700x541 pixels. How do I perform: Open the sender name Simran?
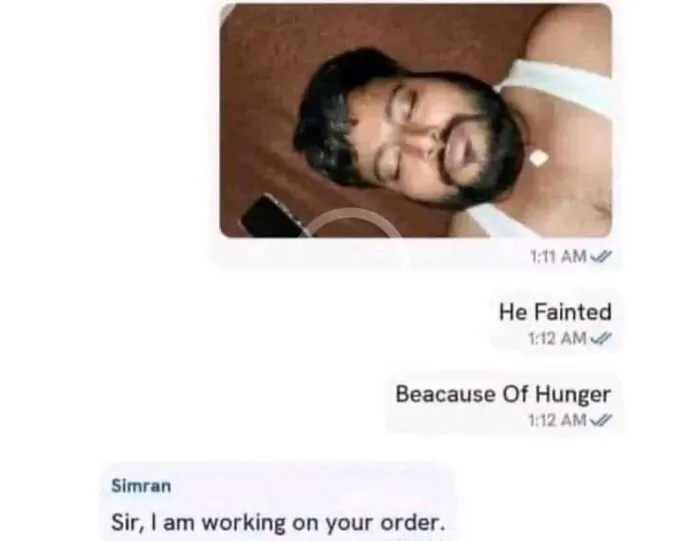point(141,486)
